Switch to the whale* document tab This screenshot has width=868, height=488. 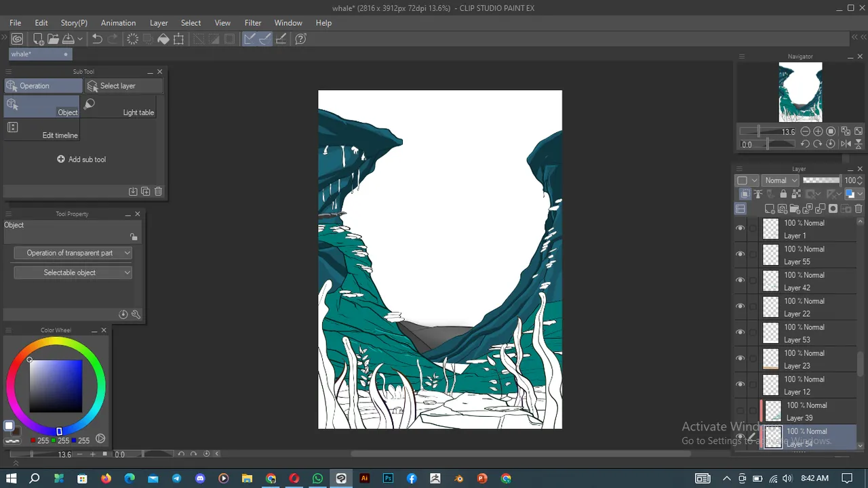39,54
